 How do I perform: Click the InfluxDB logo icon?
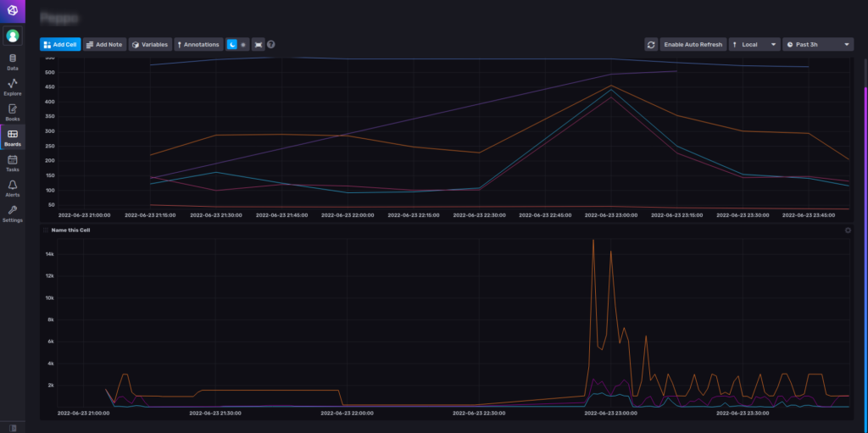12,10
